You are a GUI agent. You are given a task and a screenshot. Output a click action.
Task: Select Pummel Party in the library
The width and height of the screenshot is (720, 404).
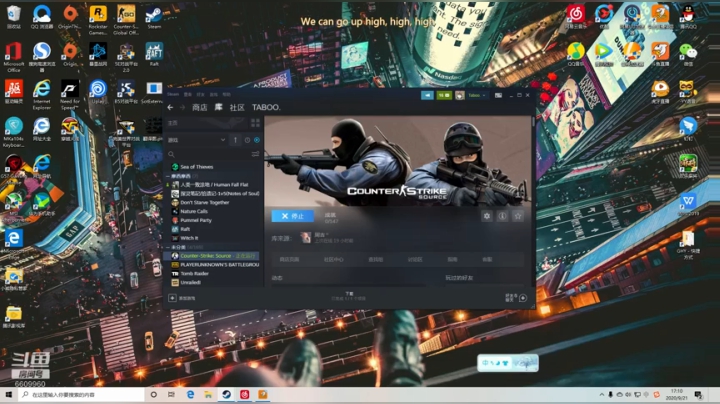coord(196,220)
